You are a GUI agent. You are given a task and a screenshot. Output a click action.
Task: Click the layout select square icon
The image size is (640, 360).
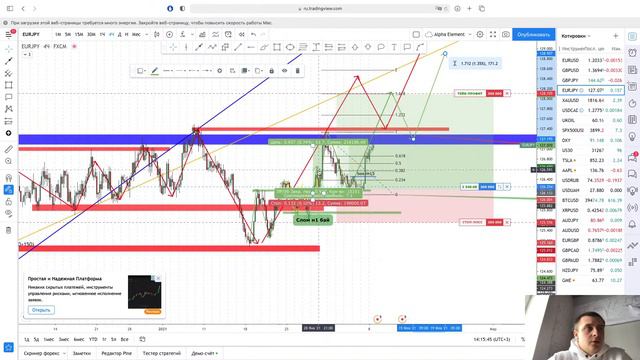pos(416,35)
